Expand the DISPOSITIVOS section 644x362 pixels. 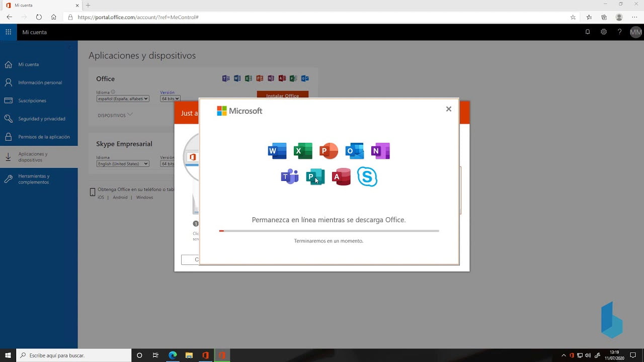coord(115,115)
